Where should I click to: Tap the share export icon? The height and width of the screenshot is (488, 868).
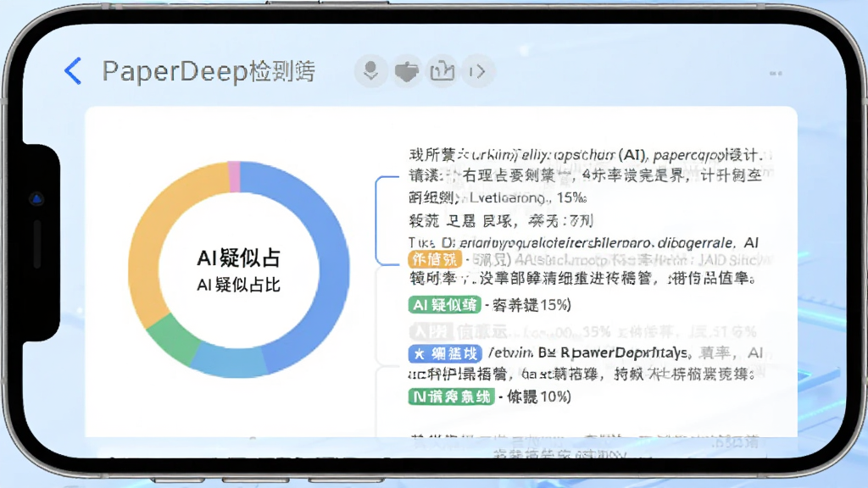442,71
